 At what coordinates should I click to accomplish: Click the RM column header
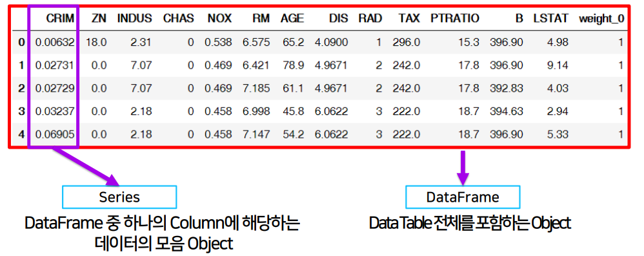[x=261, y=18]
